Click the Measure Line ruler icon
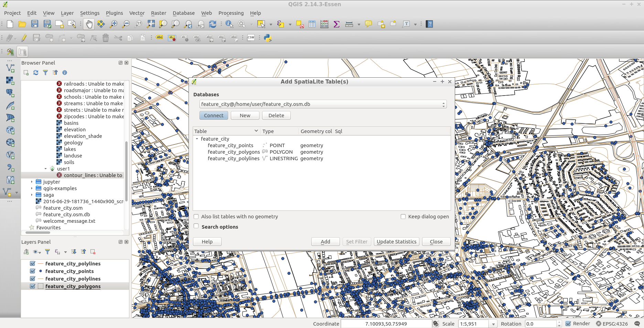This screenshot has width=644, height=328. tap(349, 24)
